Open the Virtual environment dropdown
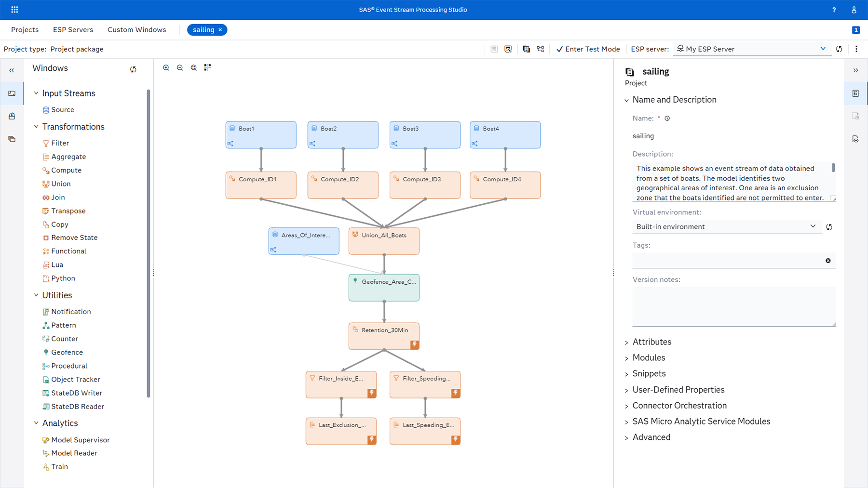The image size is (868, 488). point(813,226)
